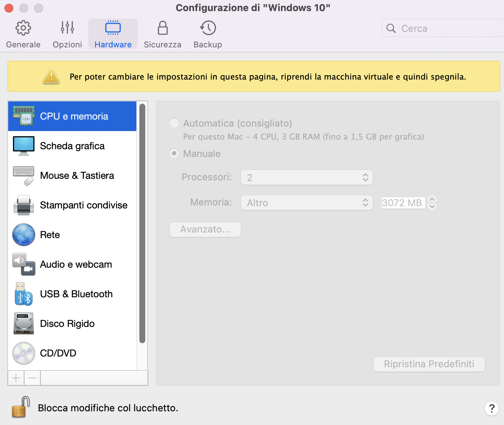
Task: Choose the Manuale radio button
Action: (x=174, y=153)
